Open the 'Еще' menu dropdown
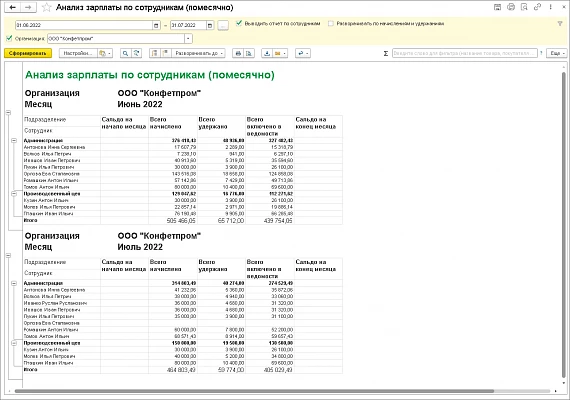 point(557,53)
